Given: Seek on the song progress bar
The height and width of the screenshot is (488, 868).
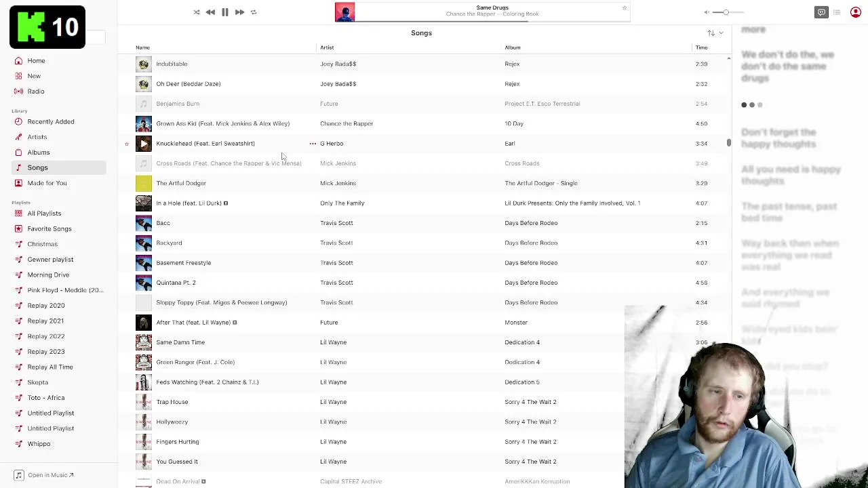Looking at the screenshot, I should (492, 21).
